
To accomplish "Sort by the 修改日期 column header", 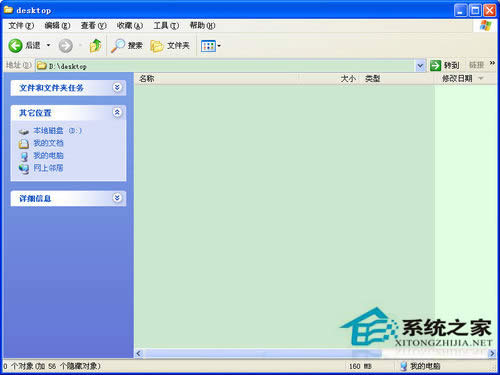I will [465, 78].
